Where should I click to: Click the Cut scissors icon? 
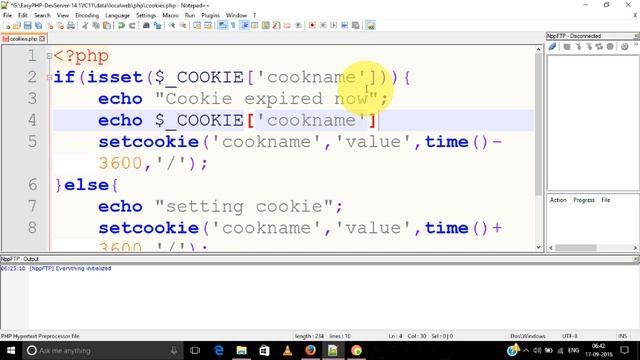pos(85,25)
